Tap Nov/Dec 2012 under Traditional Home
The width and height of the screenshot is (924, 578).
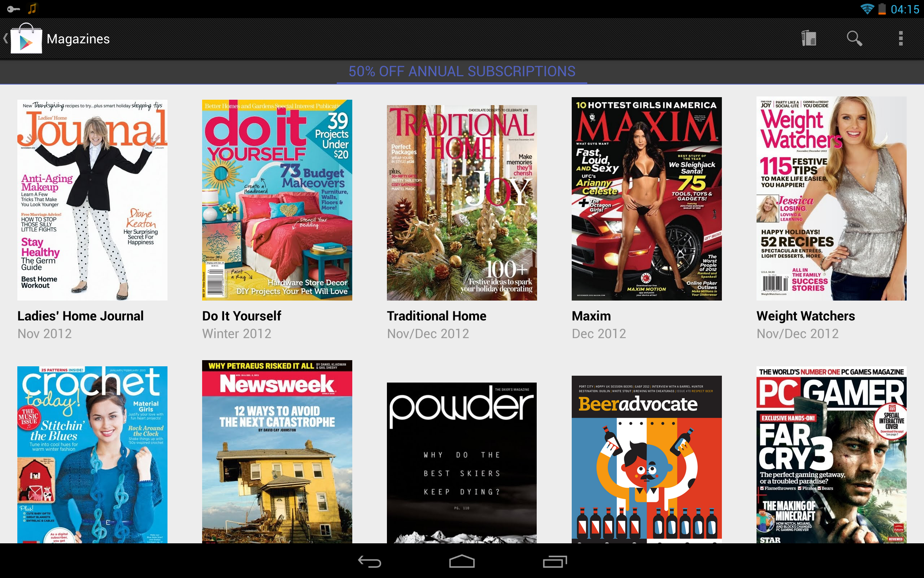point(428,334)
